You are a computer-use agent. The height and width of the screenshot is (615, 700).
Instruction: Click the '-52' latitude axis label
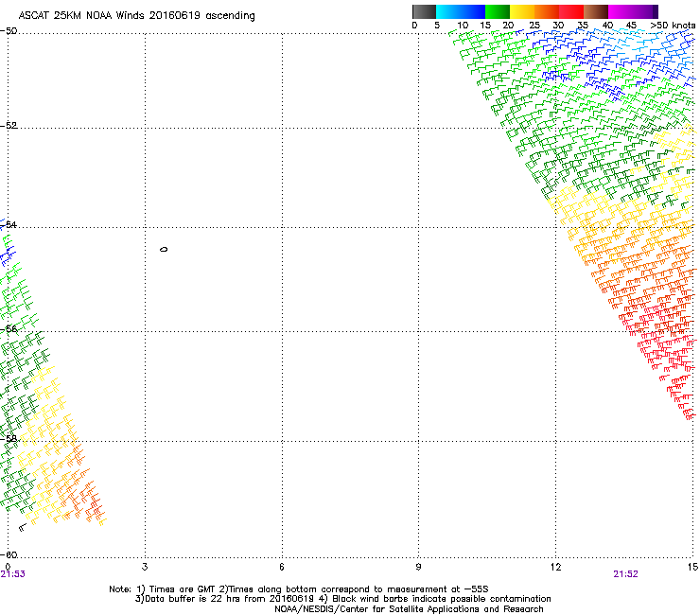(x=9, y=126)
